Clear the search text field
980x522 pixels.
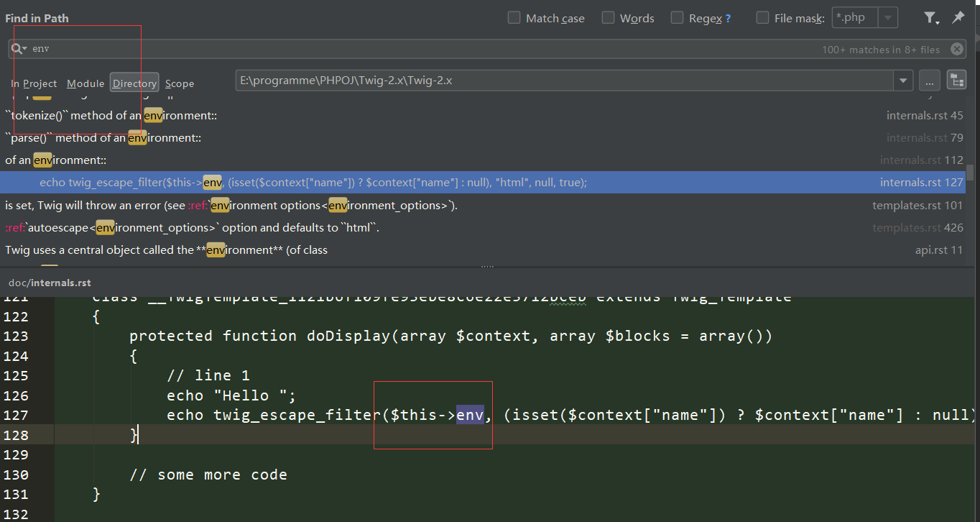pyautogui.click(x=956, y=49)
